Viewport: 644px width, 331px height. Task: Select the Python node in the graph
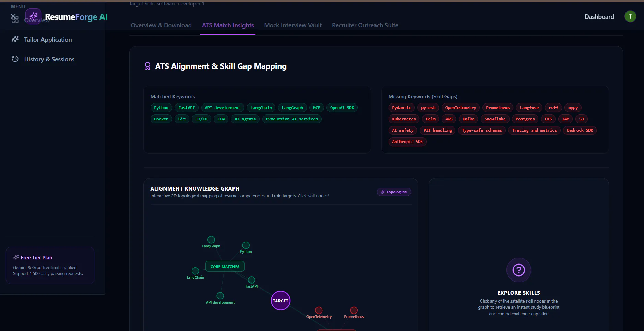tap(246, 245)
